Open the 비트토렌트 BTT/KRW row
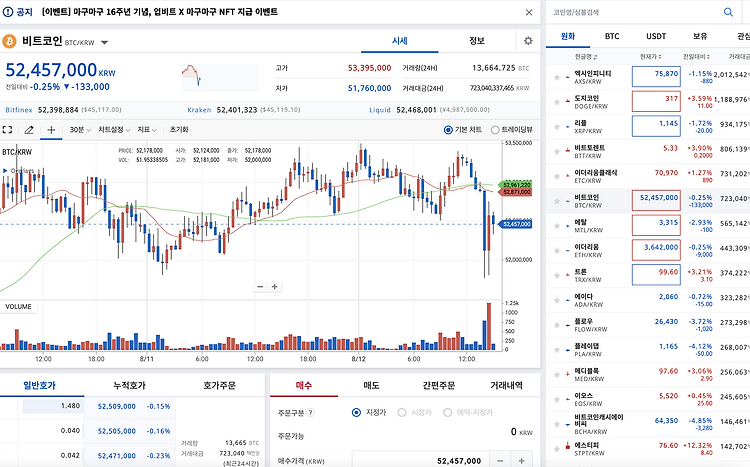Viewport: 750px width, 467px height. [648, 152]
